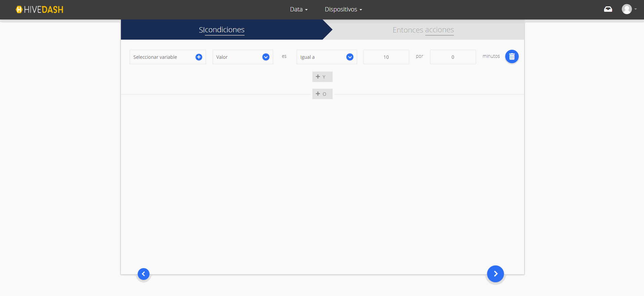The height and width of the screenshot is (296, 644).
Task: Click the user avatar icon
Action: pyautogui.click(x=627, y=9)
